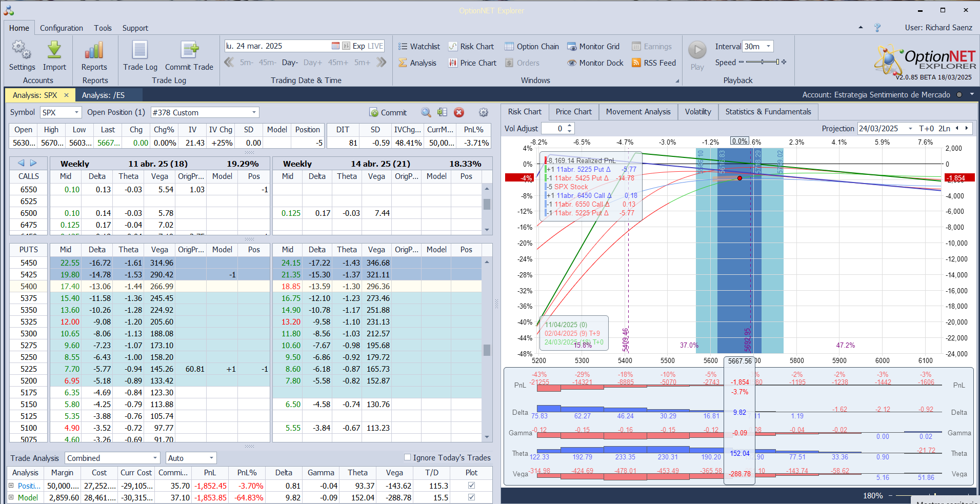Open the Option Chain window
The image size is (980, 504).
coord(532,46)
